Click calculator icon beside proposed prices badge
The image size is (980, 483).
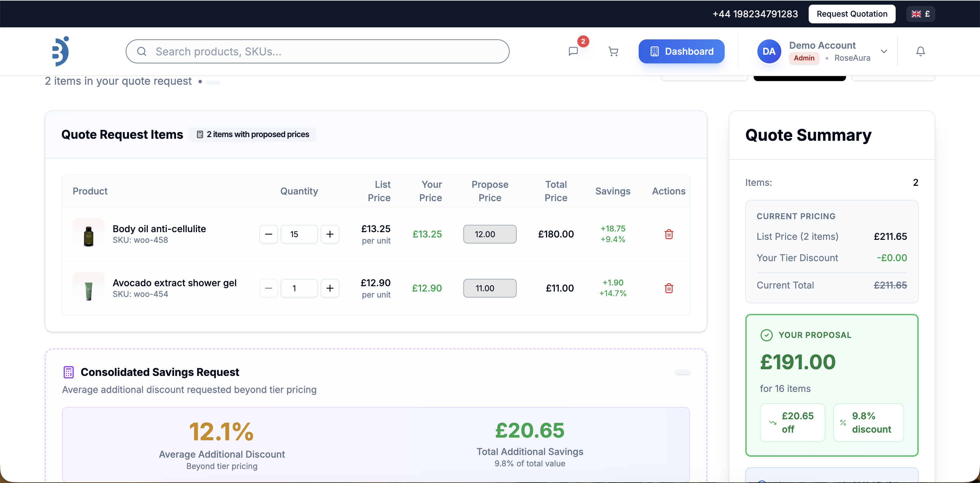[200, 134]
